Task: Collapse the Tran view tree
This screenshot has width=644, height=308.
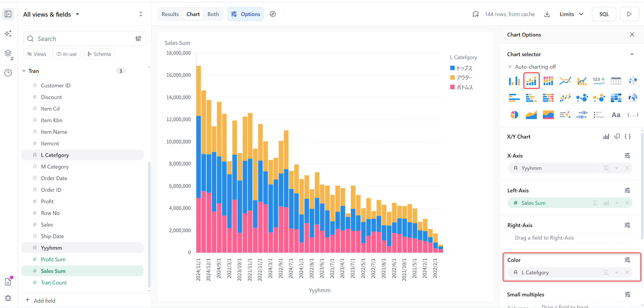Action: pyautogui.click(x=24, y=71)
